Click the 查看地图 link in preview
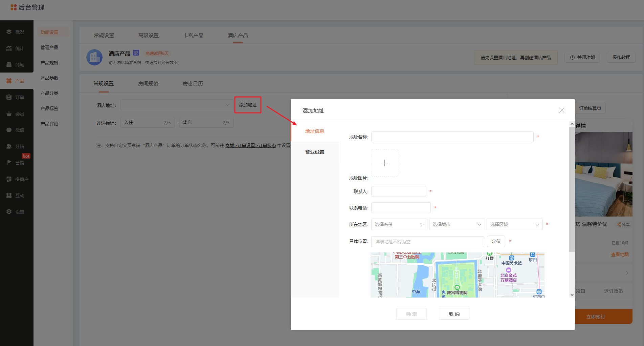 (x=620, y=255)
